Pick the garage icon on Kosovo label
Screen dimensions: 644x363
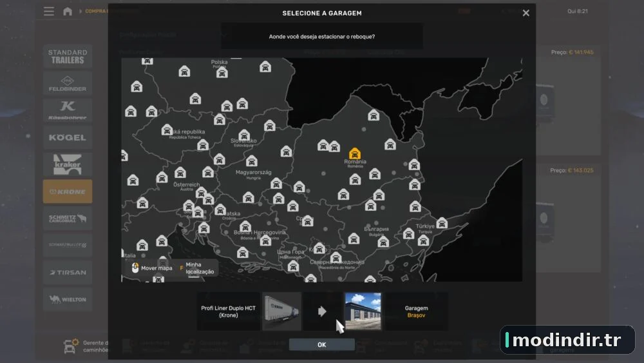pos(319,248)
